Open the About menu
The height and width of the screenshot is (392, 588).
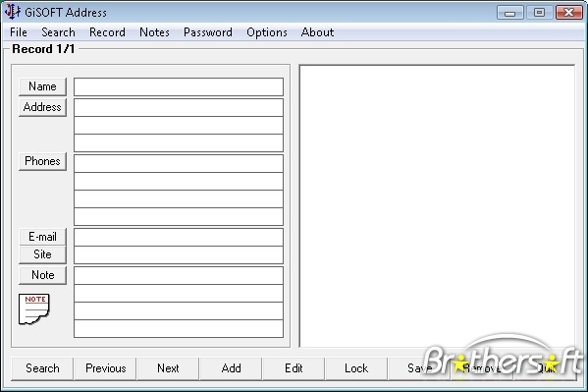[317, 32]
